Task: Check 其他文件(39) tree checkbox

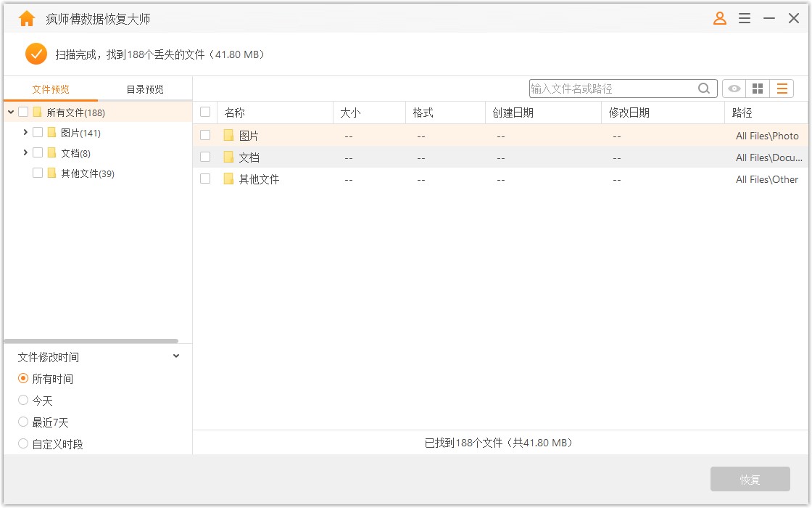Action: [38, 173]
